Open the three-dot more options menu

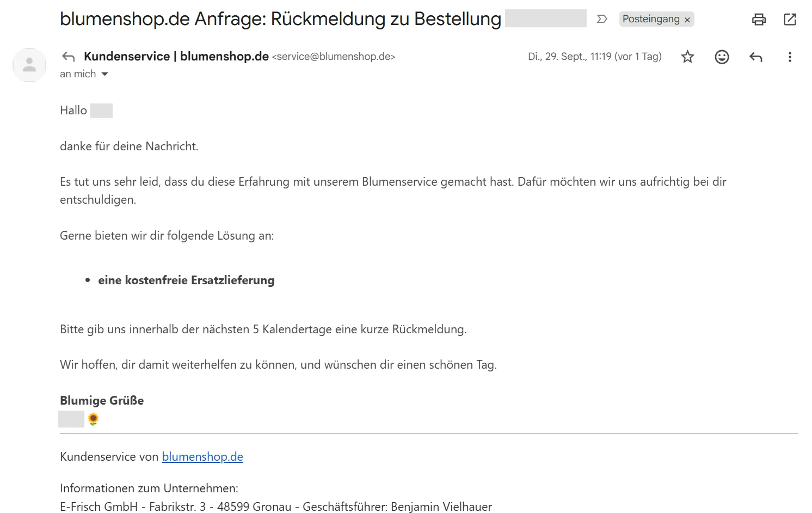(790, 57)
